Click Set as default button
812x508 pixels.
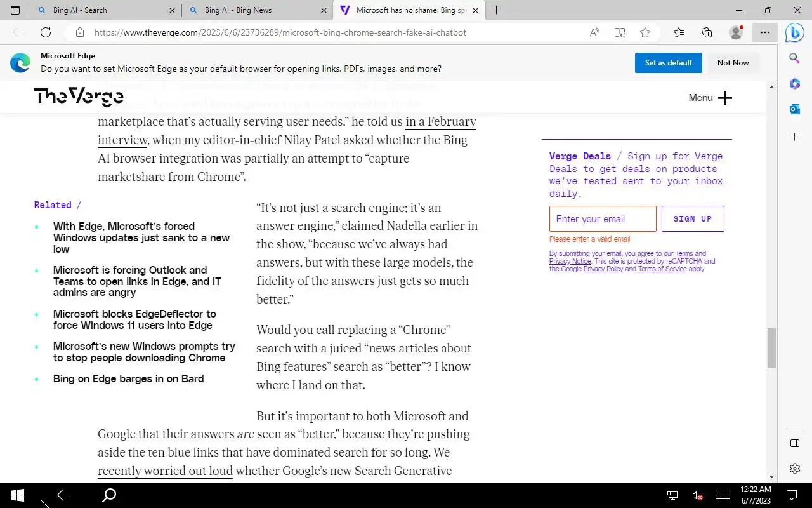(x=669, y=63)
